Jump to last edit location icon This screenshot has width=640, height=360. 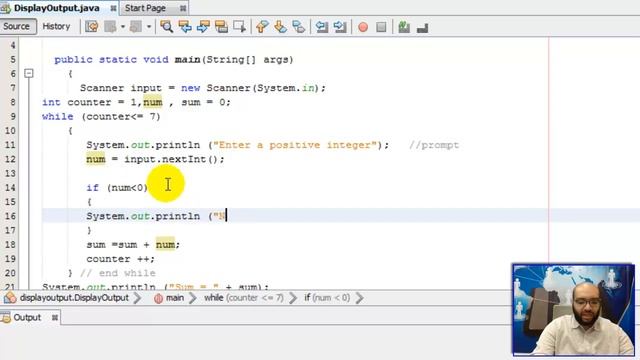click(x=91, y=27)
